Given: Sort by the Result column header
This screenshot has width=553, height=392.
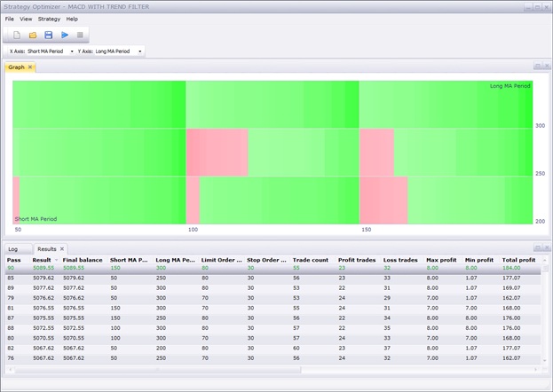Looking at the screenshot, I should pos(42,260).
